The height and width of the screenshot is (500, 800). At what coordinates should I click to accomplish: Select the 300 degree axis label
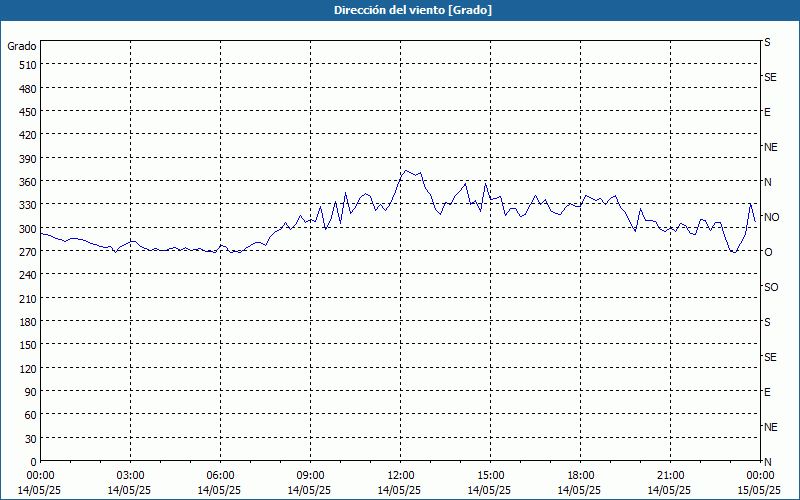28,229
